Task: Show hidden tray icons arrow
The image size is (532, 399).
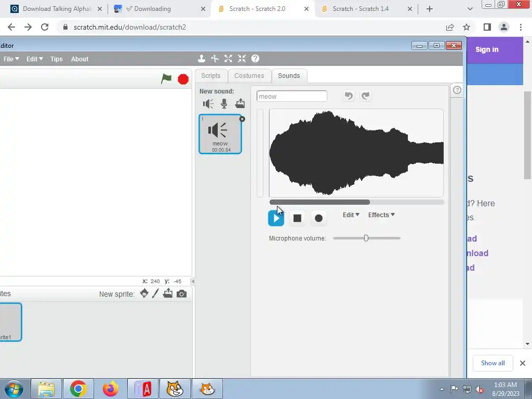Action: tap(442, 389)
